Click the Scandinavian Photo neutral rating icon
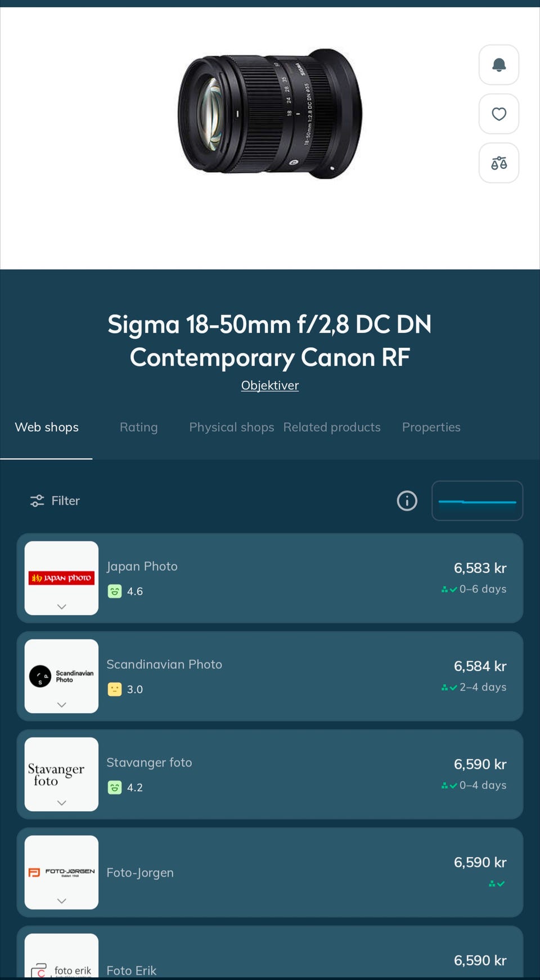Screen dimensions: 540x980 (x=115, y=689)
